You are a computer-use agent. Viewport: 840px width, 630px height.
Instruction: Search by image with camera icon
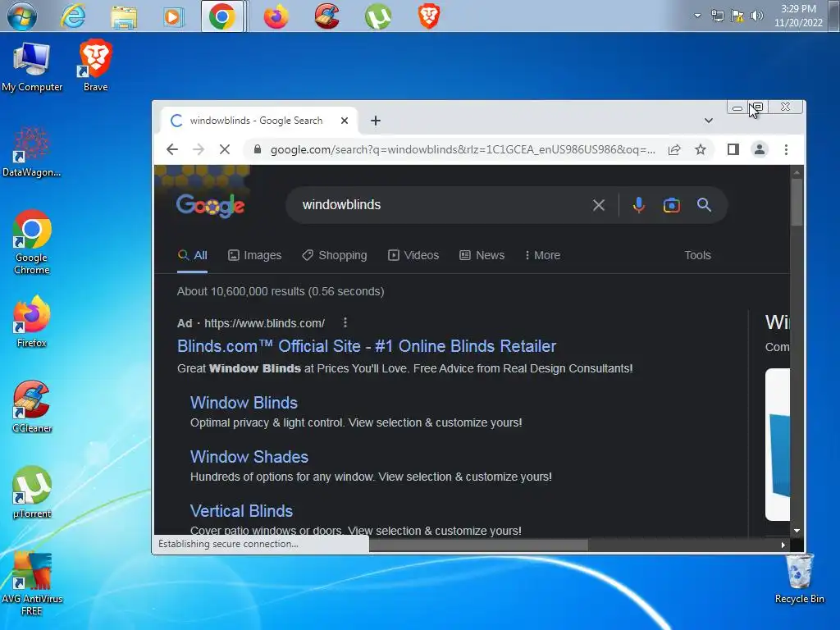coord(671,204)
